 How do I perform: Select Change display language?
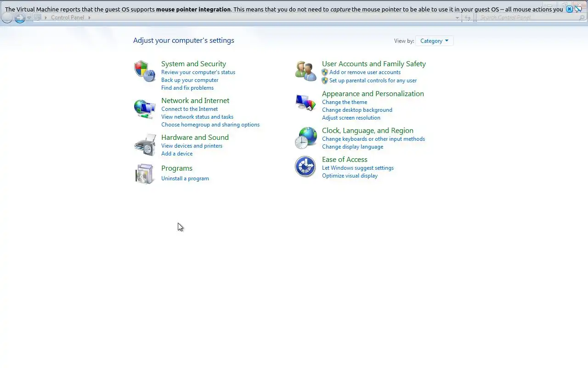tap(352, 147)
